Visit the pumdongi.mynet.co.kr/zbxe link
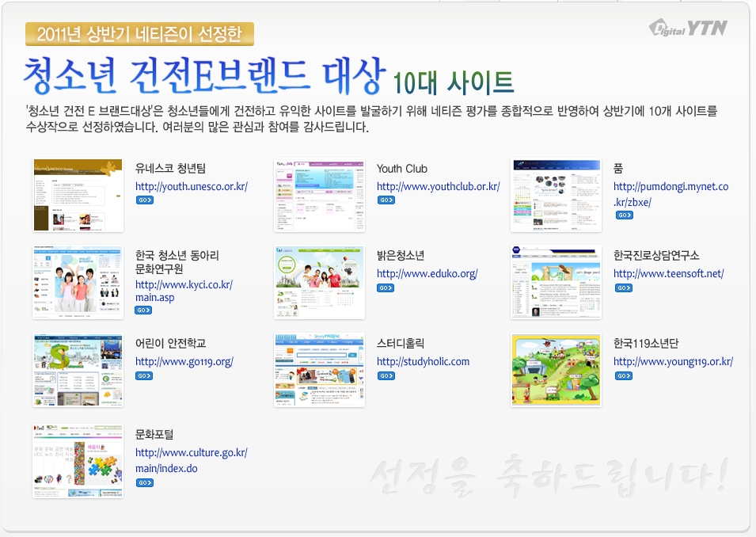The height and width of the screenshot is (537, 756). click(x=671, y=194)
